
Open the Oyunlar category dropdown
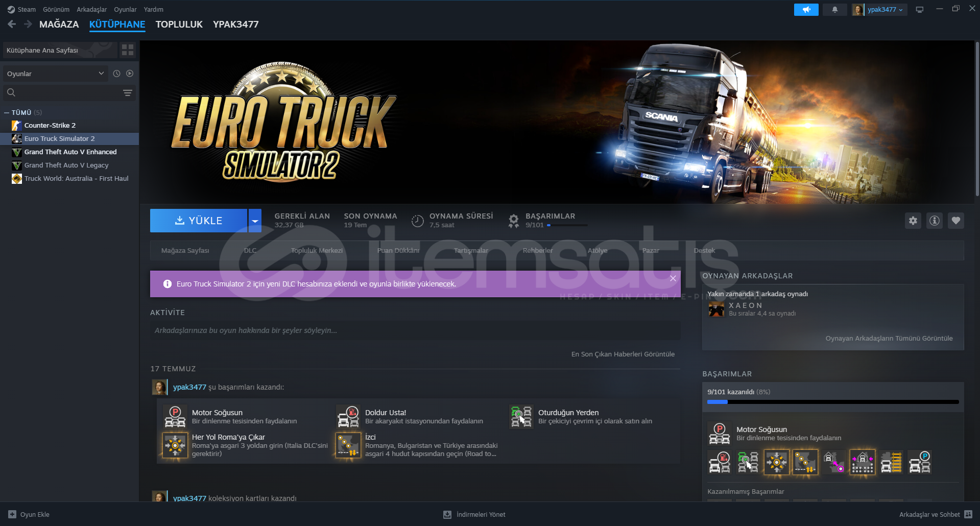coord(55,74)
